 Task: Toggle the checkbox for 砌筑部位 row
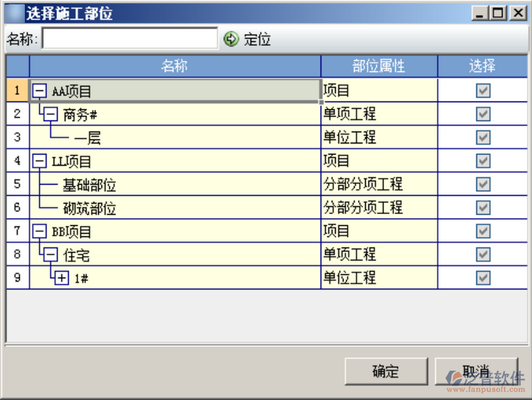483,207
